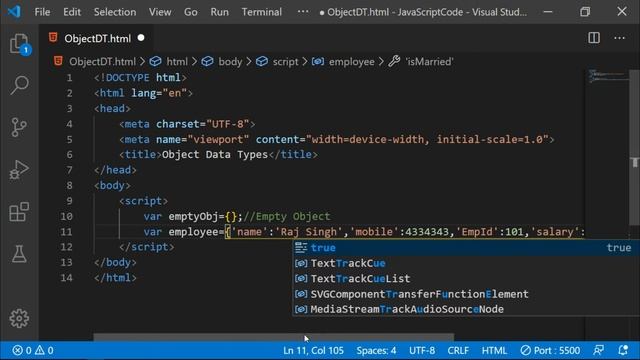Click line number 11 in gutter
640x360 pixels.
[66, 232]
